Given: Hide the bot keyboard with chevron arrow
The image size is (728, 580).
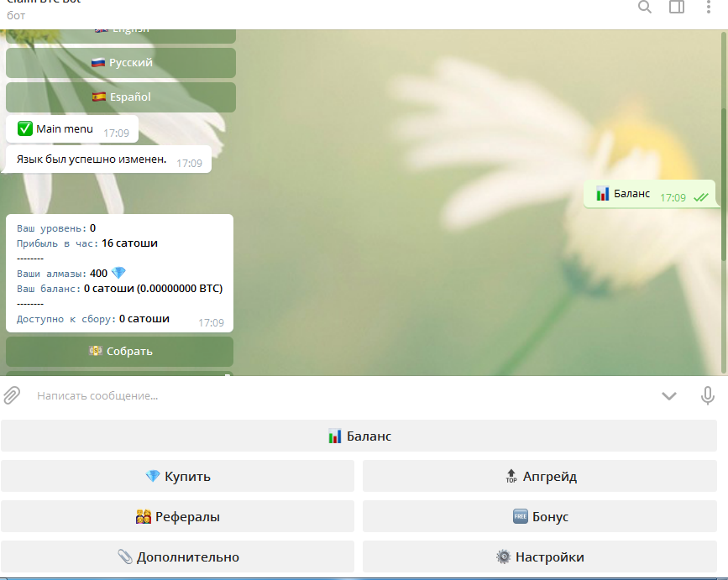Looking at the screenshot, I should click(668, 396).
